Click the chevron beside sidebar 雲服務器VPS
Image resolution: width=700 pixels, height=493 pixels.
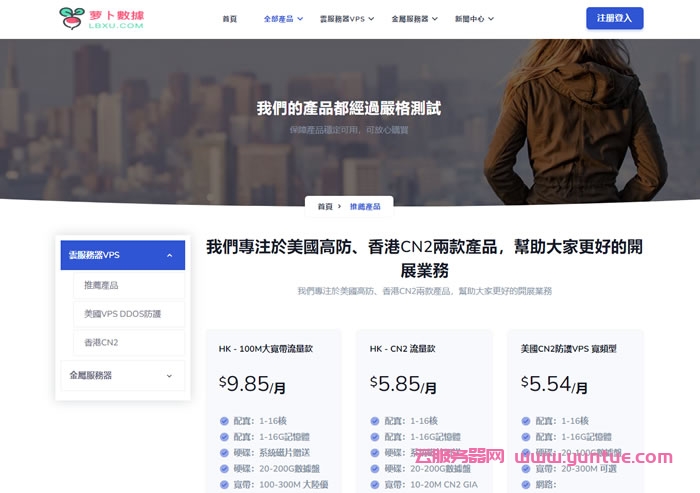pos(169,255)
